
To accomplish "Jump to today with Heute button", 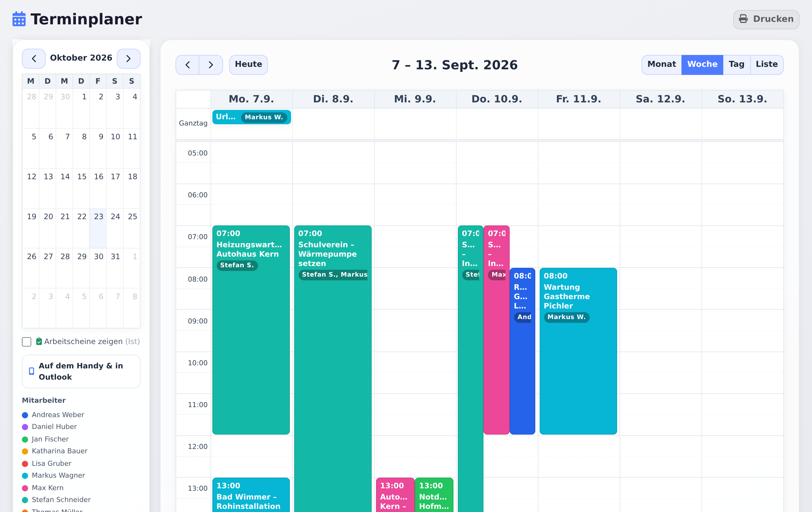I will coord(248,65).
